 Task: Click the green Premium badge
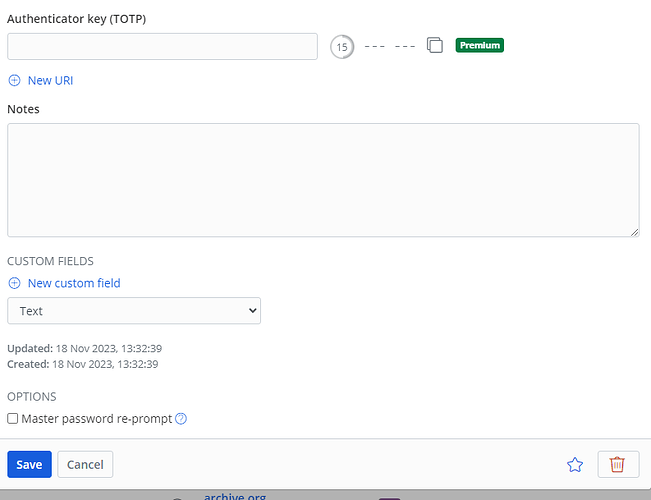(480, 45)
